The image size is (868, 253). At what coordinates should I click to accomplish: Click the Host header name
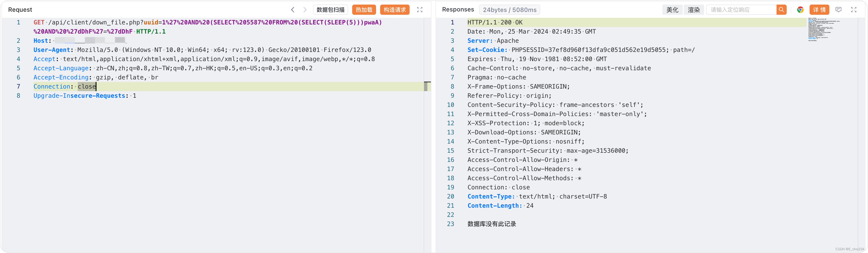(x=41, y=40)
